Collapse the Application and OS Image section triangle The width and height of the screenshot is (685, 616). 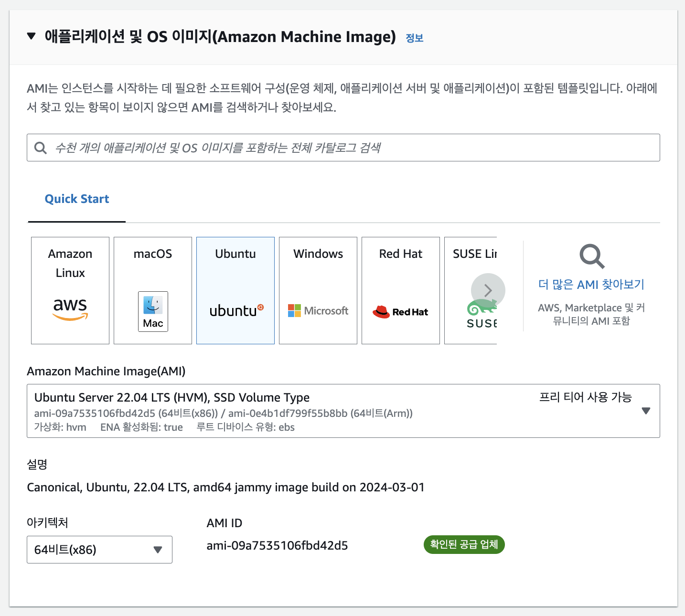[x=32, y=36]
